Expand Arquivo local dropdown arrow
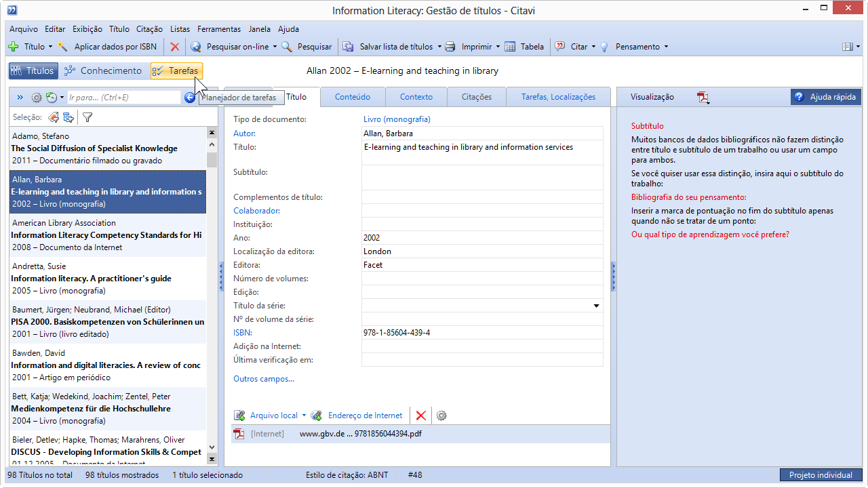The image size is (868, 488). [x=304, y=415]
